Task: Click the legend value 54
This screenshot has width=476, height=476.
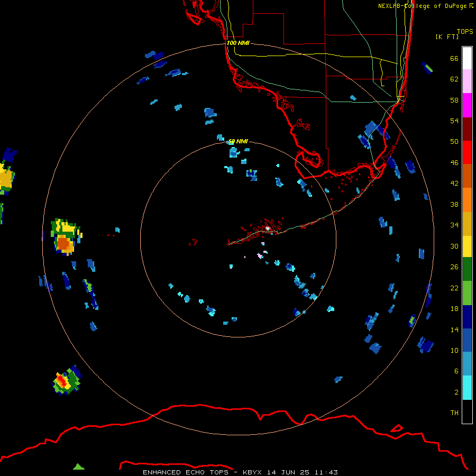Action: point(454,121)
